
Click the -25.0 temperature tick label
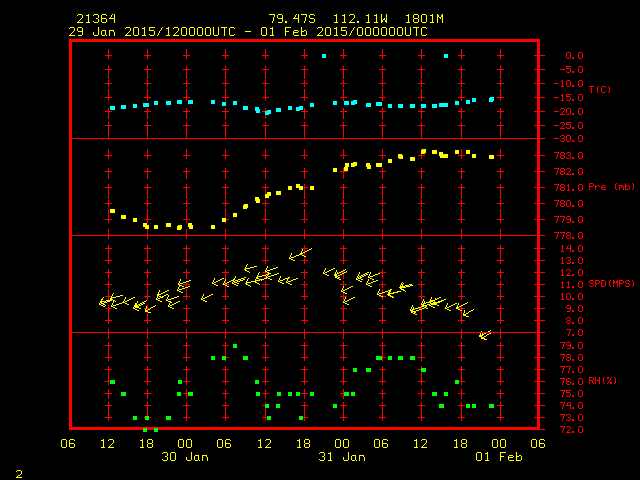(569, 126)
